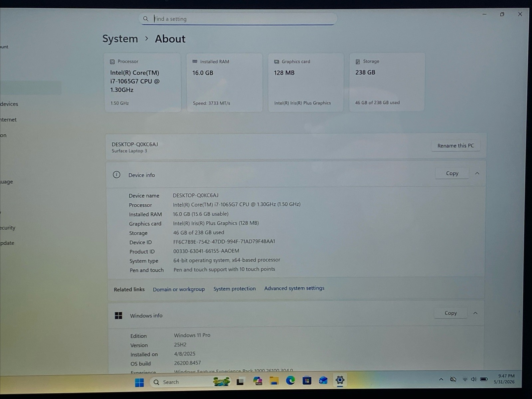Click the Device info circle icon
Viewport: 532px width, 399px height.
[x=116, y=175]
